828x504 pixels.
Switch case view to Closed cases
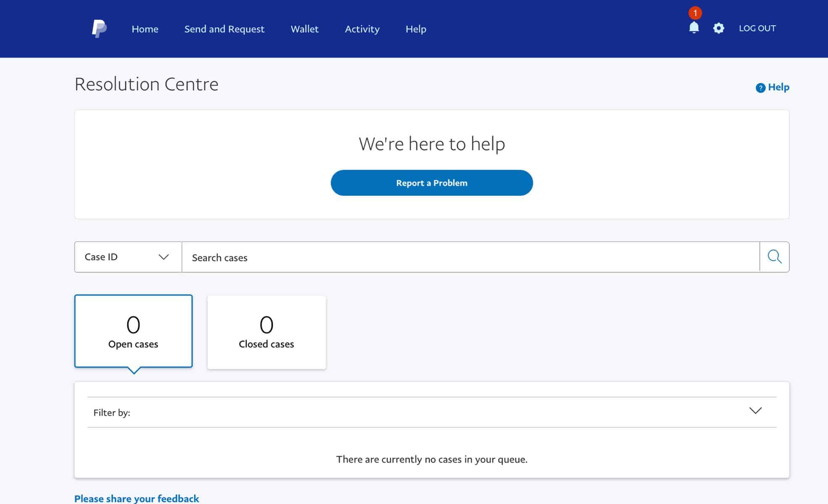click(266, 331)
